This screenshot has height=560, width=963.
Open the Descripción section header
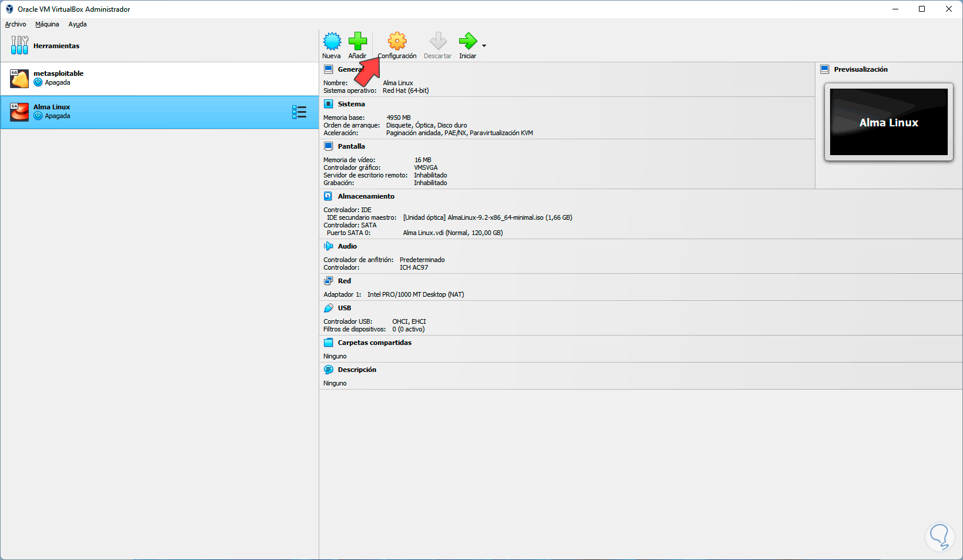(357, 370)
